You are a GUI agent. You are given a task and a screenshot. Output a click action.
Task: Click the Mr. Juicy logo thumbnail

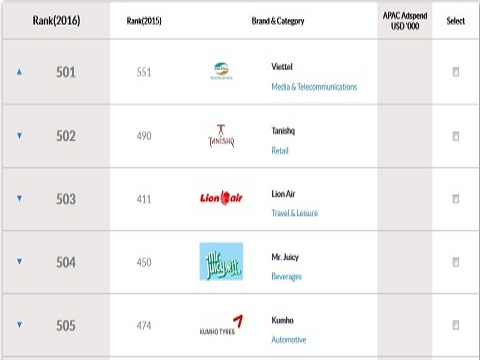[221, 262]
